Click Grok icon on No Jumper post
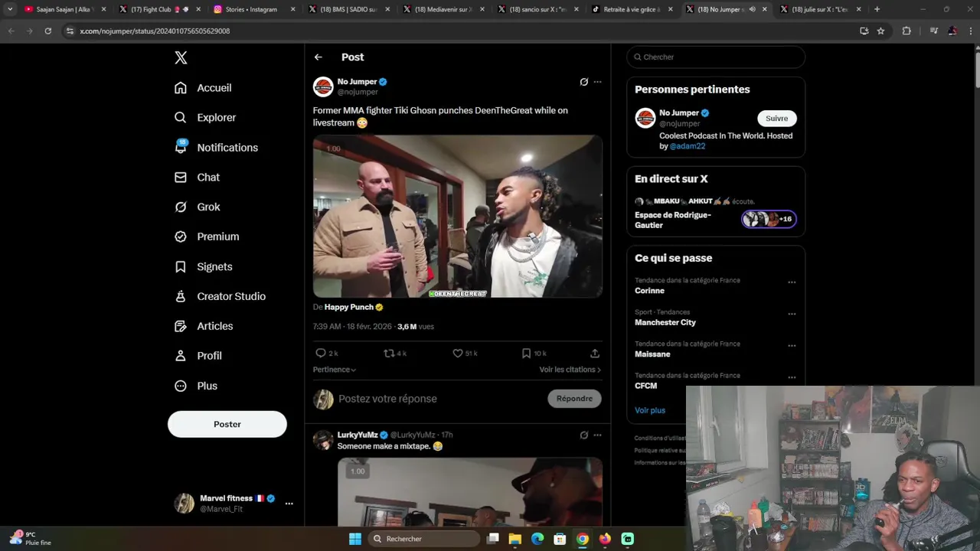 583,82
